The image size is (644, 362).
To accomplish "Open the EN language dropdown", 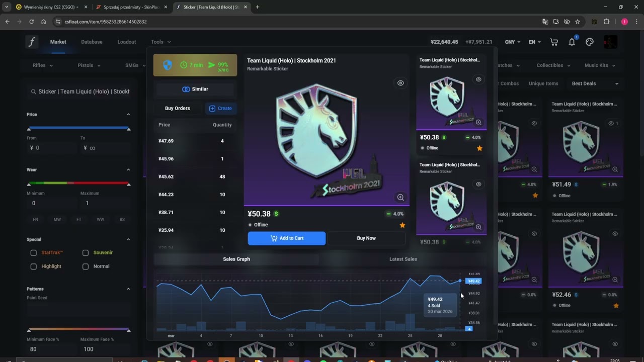I will (535, 42).
